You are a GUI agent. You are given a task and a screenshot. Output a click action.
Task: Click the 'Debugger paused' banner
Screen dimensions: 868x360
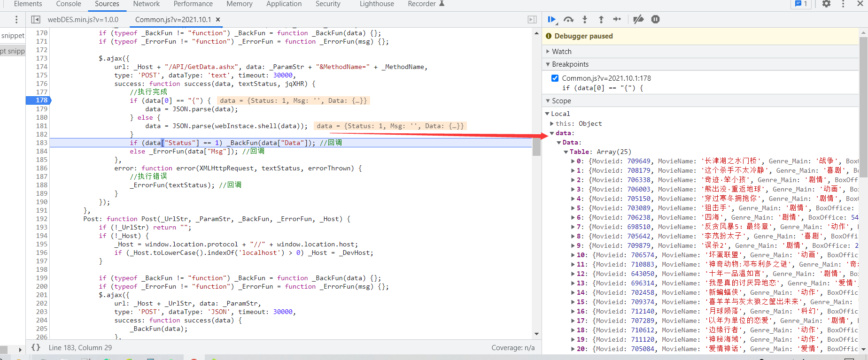(701, 36)
